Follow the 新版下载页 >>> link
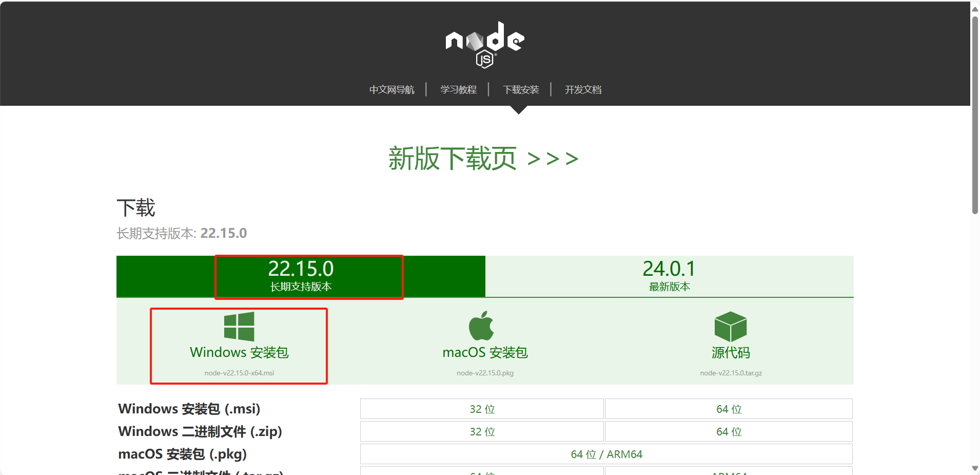Image resolution: width=980 pixels, height=475 pixels. click(483, 158)
